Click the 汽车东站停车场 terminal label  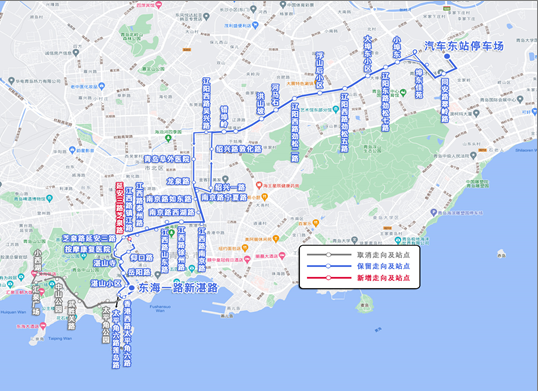pyautogui.click(x=464, y=46)
